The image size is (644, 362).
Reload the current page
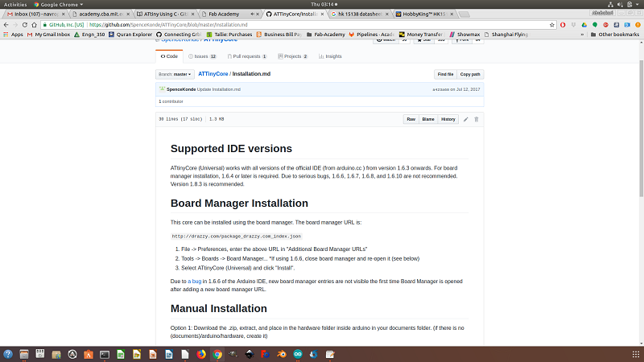click(25, 25)
